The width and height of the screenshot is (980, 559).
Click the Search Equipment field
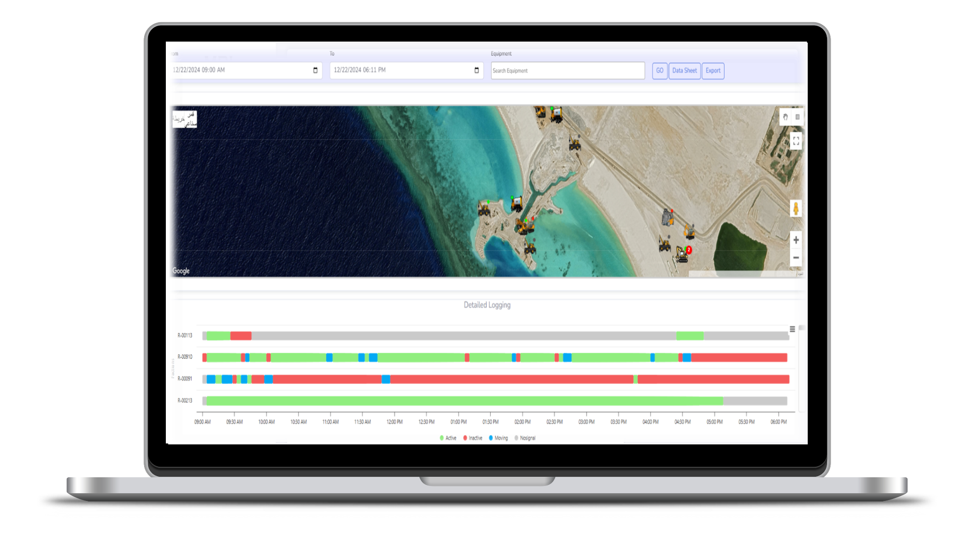click(x=567, y=71)
